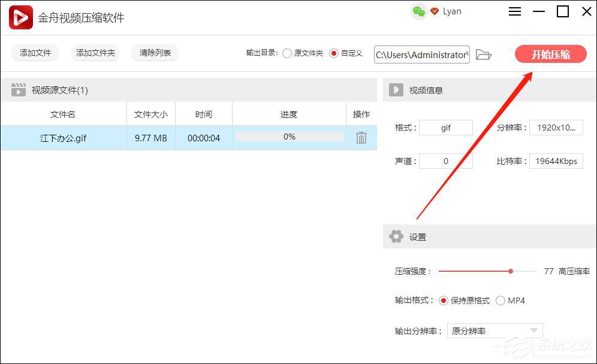Click the 视频信息 panel play icon
Image resolution: width=597 pixels, height=364 pixels.
pyautogui.click(x=396, y=90)
